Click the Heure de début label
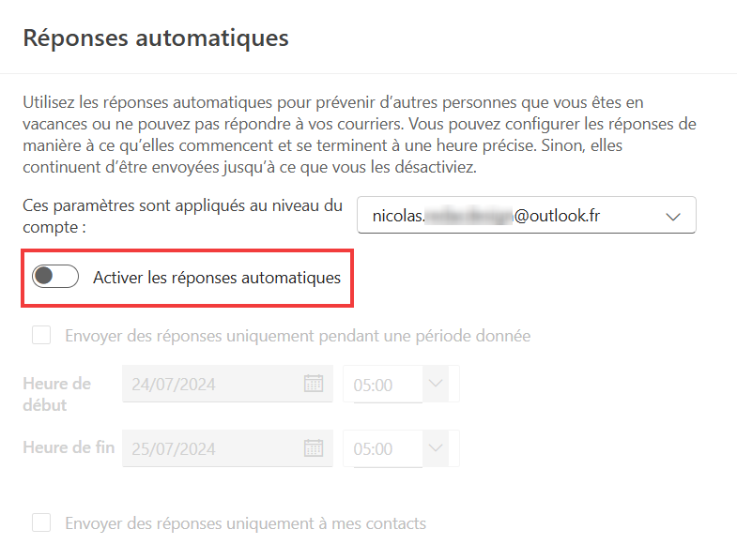Screen dimensions: 737x560 coord(57,394)
